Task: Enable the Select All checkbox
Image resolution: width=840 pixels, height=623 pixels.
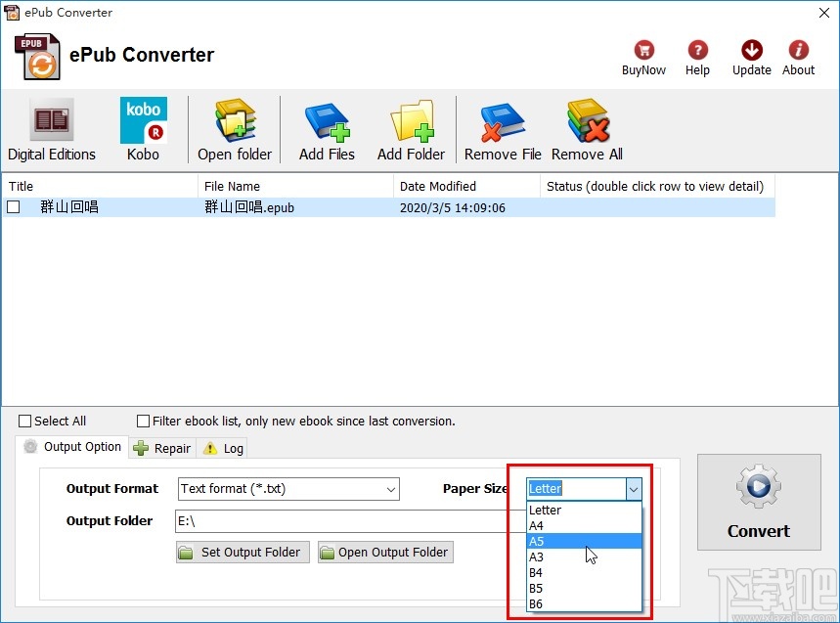Action: pos(24,422)
